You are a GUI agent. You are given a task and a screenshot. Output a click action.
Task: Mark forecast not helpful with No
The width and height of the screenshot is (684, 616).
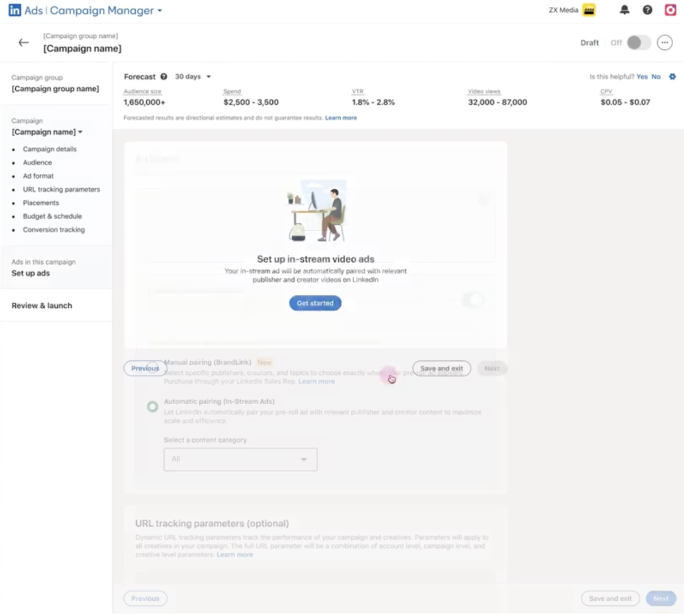[x=655, y=77]
